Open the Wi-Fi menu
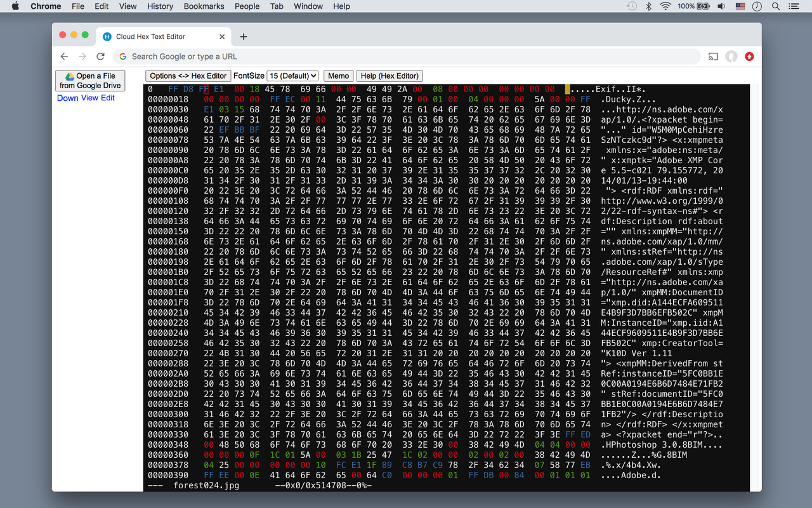Image resolution: width=812 pixels, height=508 pixels. coord(664,6)
